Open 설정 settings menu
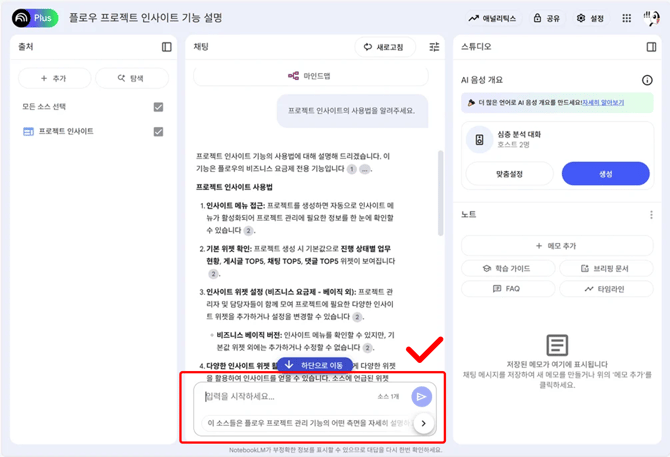 (x=588, y=18)
